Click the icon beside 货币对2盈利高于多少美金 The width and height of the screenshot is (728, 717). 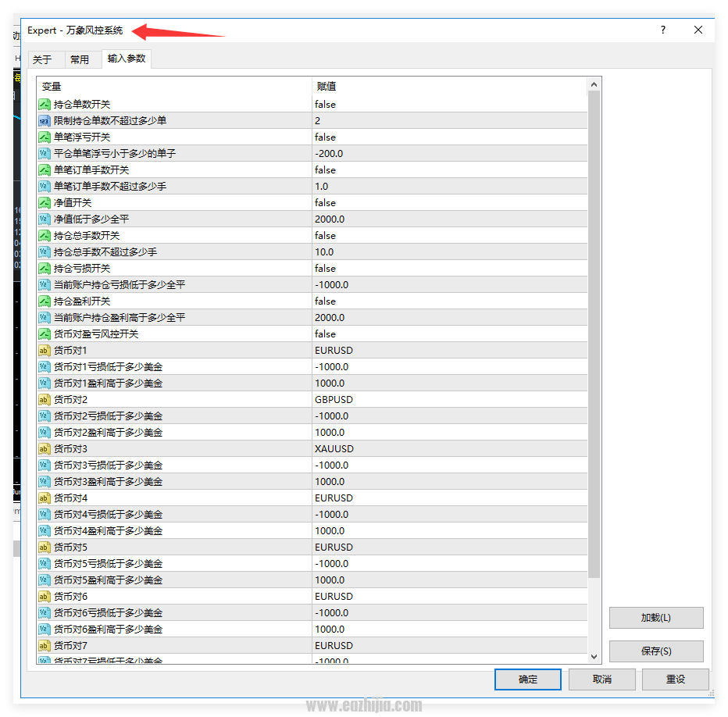(44, 433)
